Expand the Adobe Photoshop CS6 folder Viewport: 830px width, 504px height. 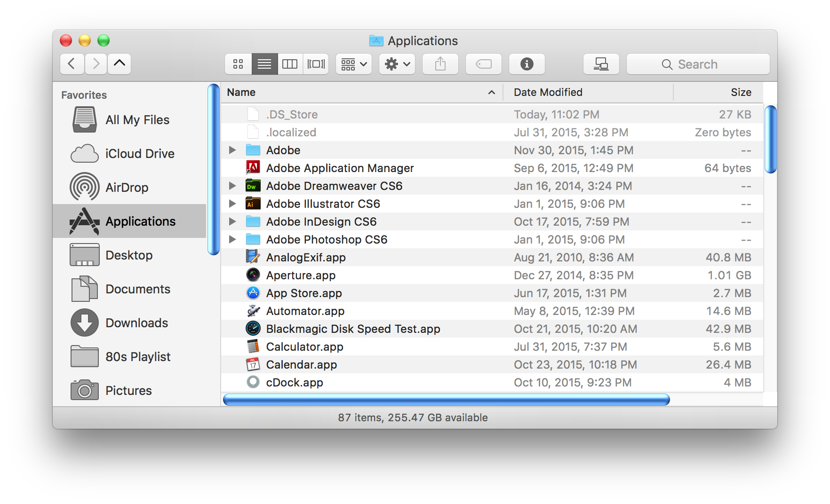(x=232, y=239)
